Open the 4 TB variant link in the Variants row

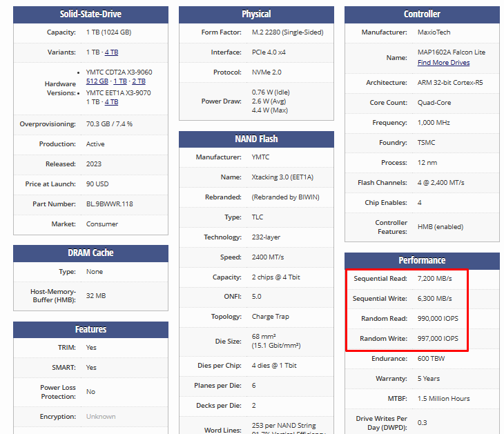tap(111, 52)
